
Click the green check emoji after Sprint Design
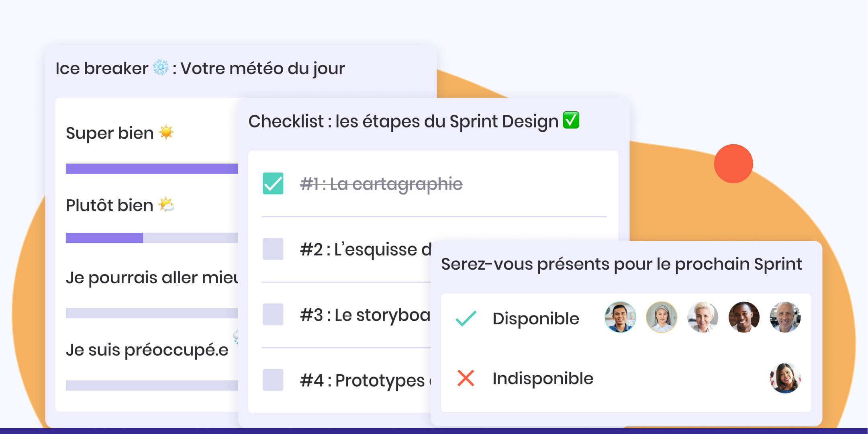click(571, 120)
